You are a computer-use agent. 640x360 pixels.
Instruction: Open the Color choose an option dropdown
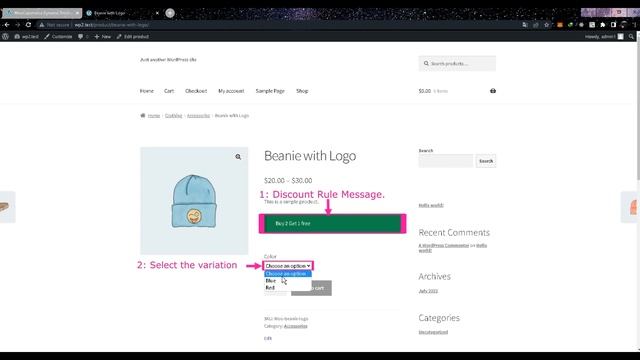click(288, 266)
